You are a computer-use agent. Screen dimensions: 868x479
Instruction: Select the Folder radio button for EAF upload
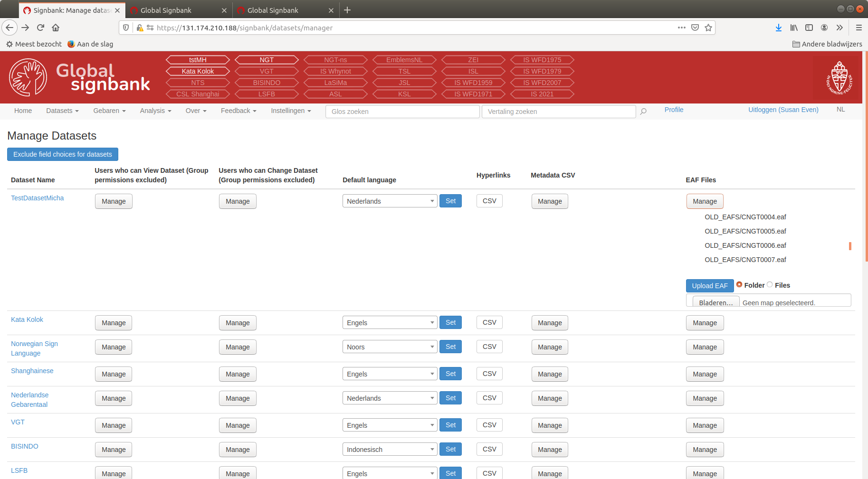tap(739, 284)
